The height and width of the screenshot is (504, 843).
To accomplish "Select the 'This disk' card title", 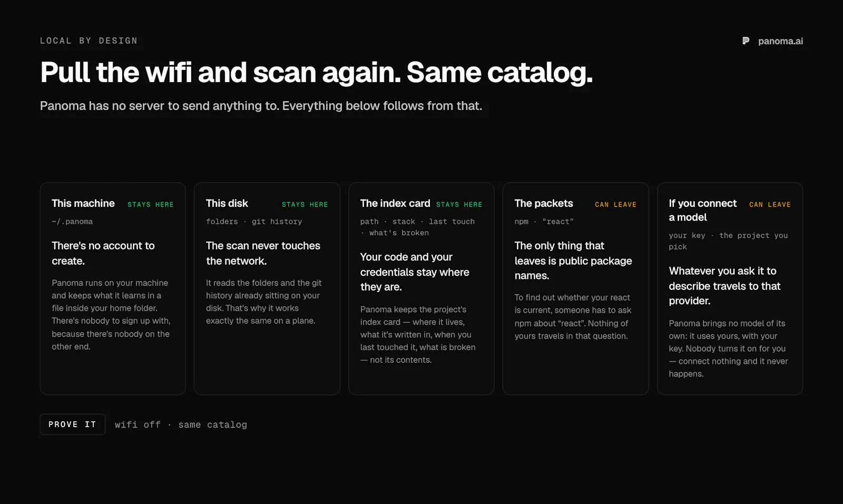I will point(227,203).
